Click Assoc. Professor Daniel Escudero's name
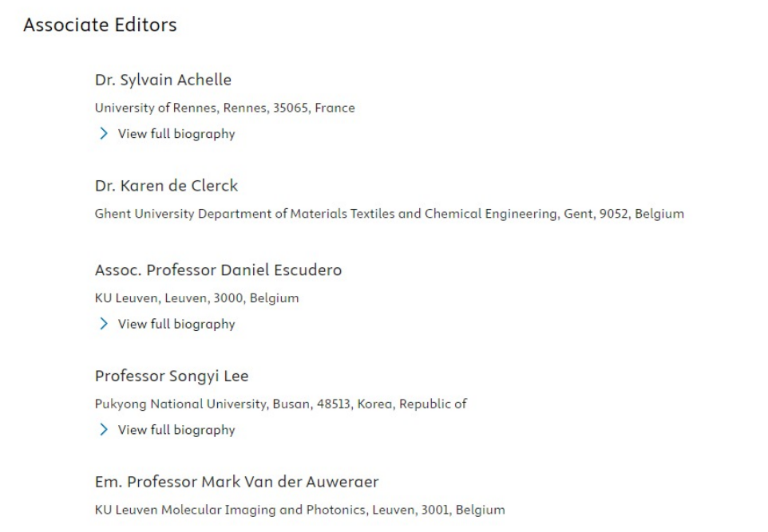 coord(218,270)
